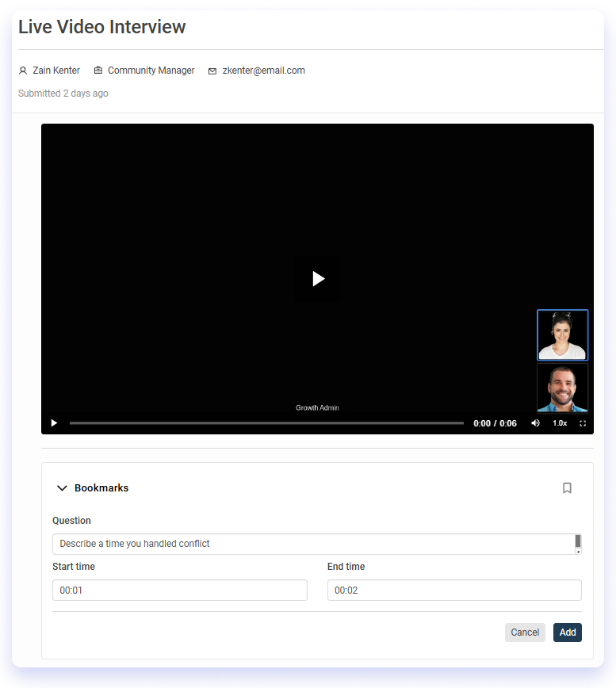The image size is (616, 688).
Task: Click the End time input field
Action: [454, 591]
